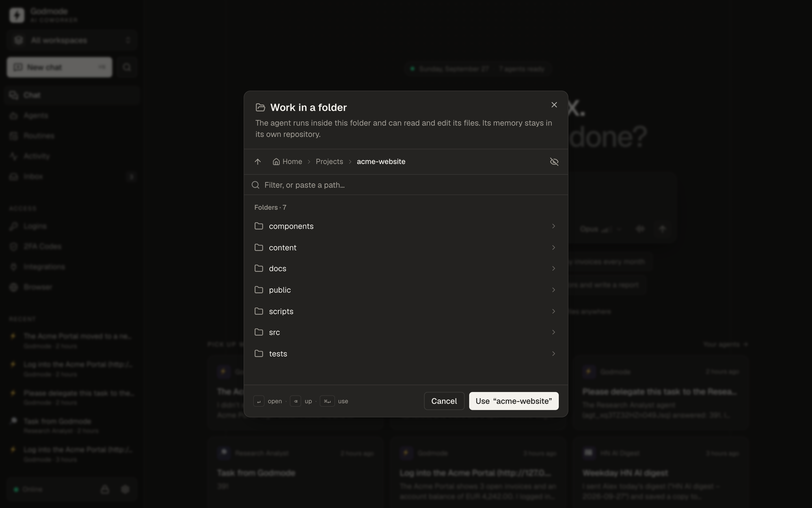Open the components folder row
Viewport: 812px width, 508px height.
pos(406,226)
